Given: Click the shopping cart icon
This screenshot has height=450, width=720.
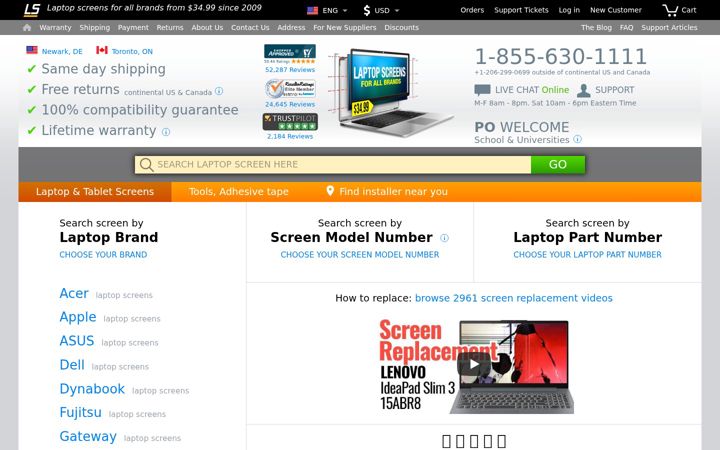Looking at the screenshot, I should coord(670,10).
